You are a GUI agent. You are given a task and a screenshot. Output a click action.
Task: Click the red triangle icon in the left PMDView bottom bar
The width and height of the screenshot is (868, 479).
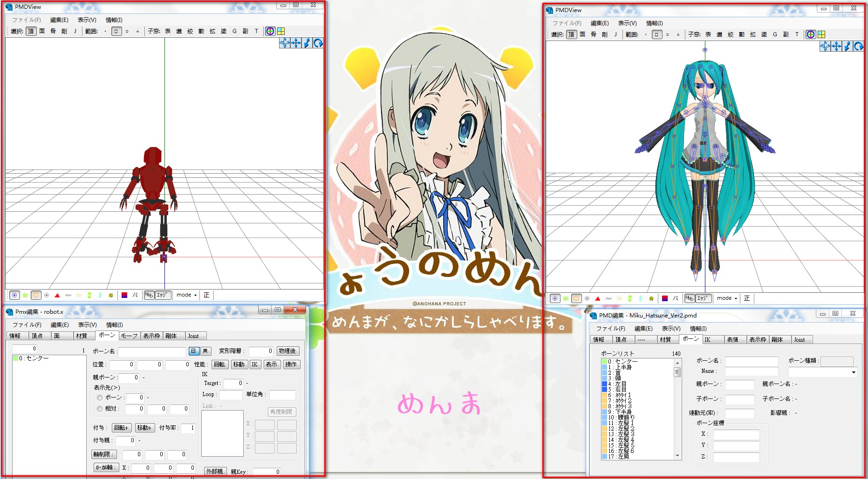57,295
